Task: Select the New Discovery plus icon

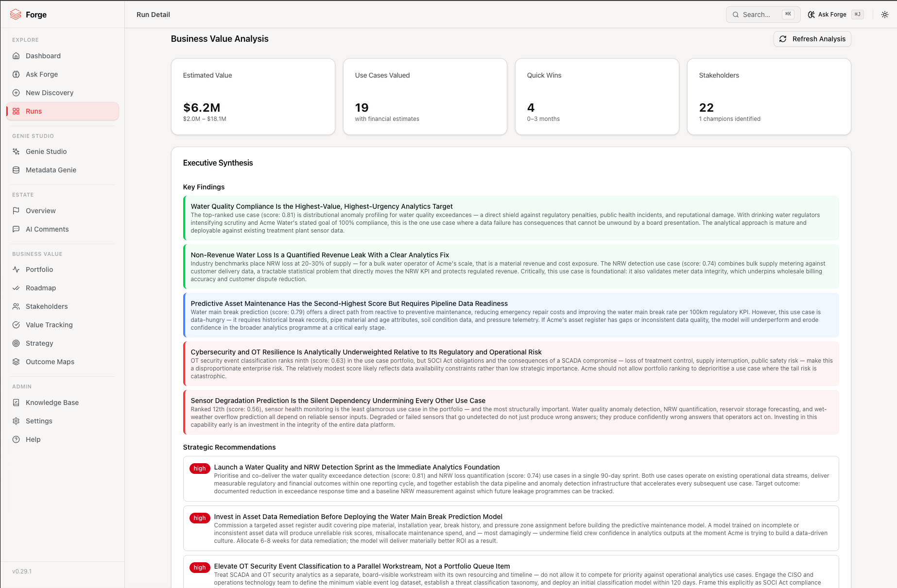Action: tap(16, 93)
